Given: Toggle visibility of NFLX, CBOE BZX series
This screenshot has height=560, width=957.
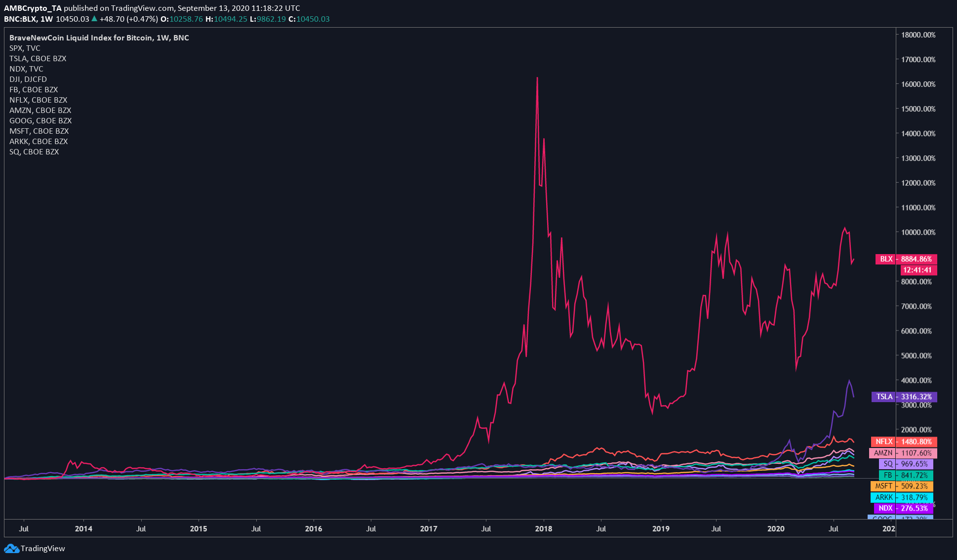Looking at the screenshot, I should pyautogui.click(x=38, y=100).
